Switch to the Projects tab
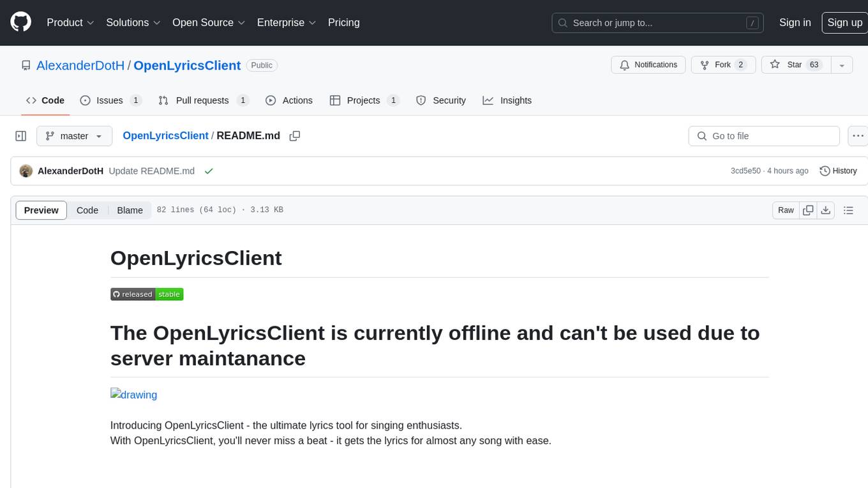 coord(364,100)
